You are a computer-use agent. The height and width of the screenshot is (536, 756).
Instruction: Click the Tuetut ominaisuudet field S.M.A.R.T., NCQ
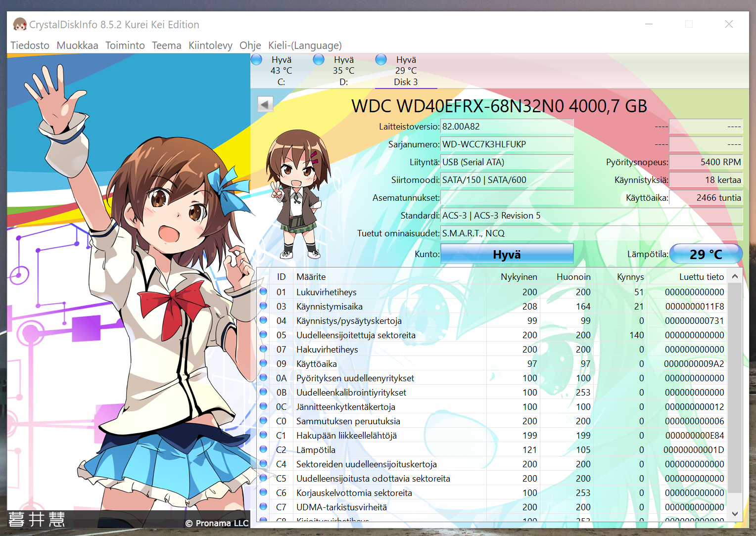pos(592,233)
